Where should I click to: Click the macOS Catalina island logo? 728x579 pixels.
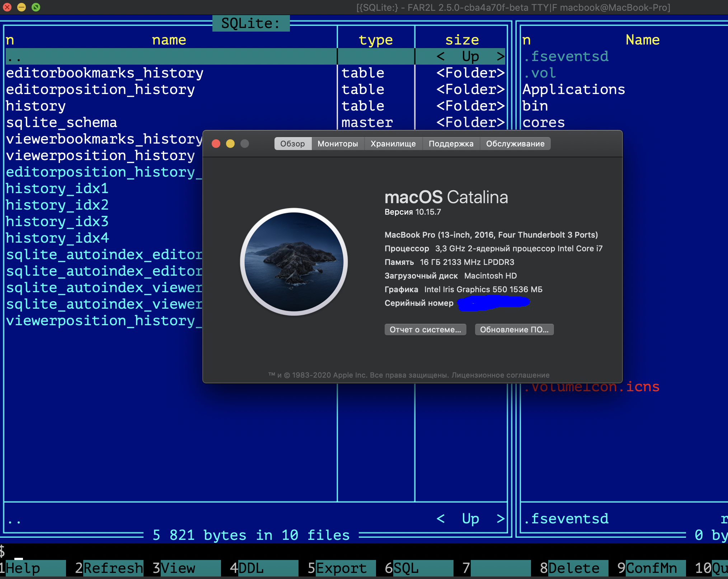(x=294, y=262)
